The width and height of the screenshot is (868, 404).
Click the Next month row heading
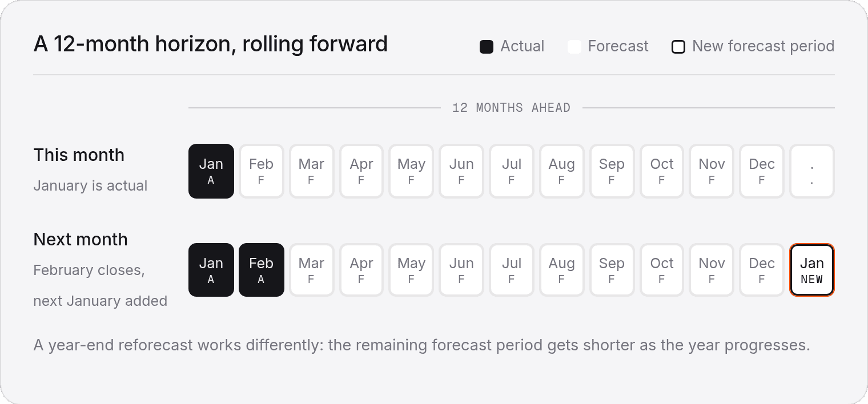(81, 239)
